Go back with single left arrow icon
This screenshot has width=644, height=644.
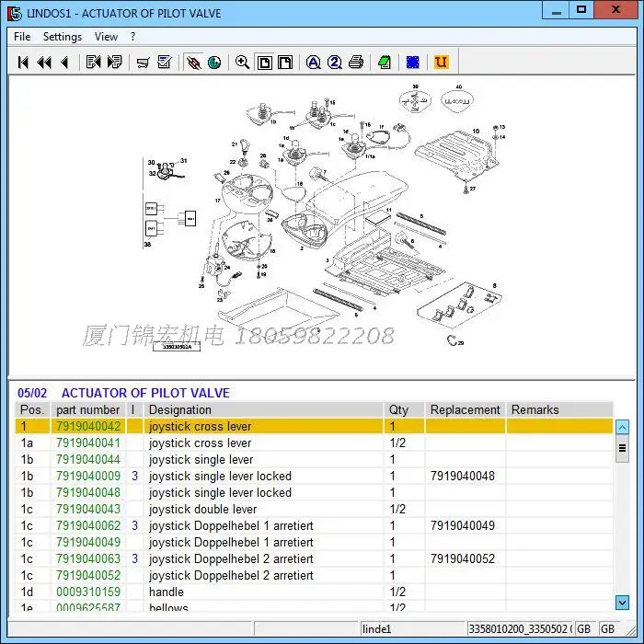[x=64, y=63]
